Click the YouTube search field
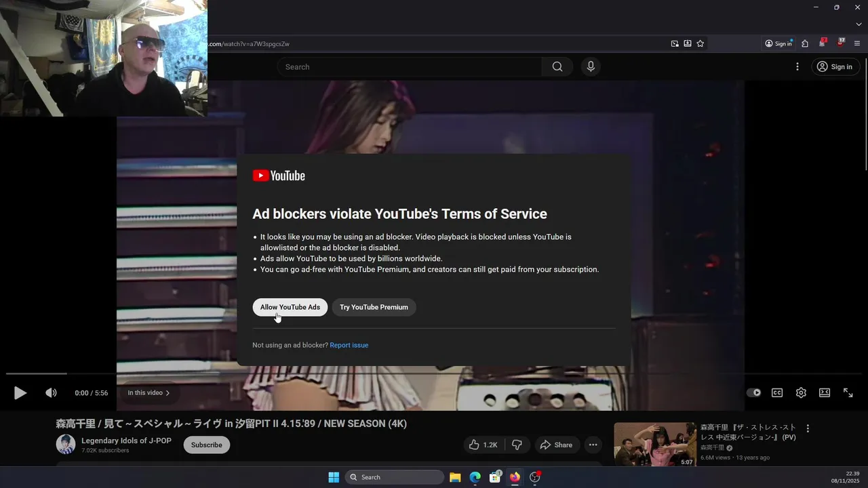 click(x=409, y=66)
